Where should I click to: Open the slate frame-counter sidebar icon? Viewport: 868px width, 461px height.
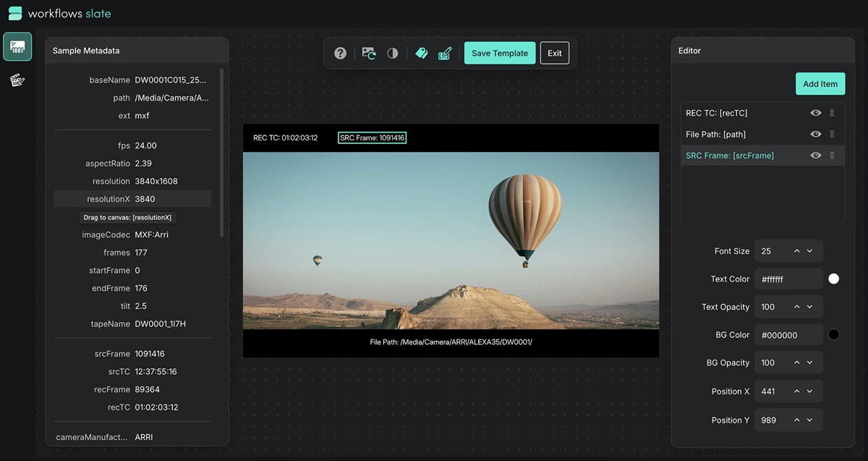(17, 46)
